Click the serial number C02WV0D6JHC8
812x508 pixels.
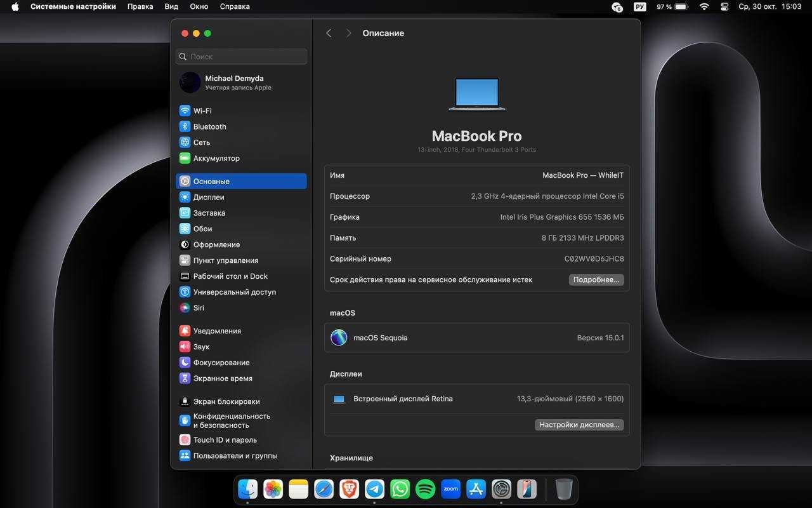tap(594, 259)
